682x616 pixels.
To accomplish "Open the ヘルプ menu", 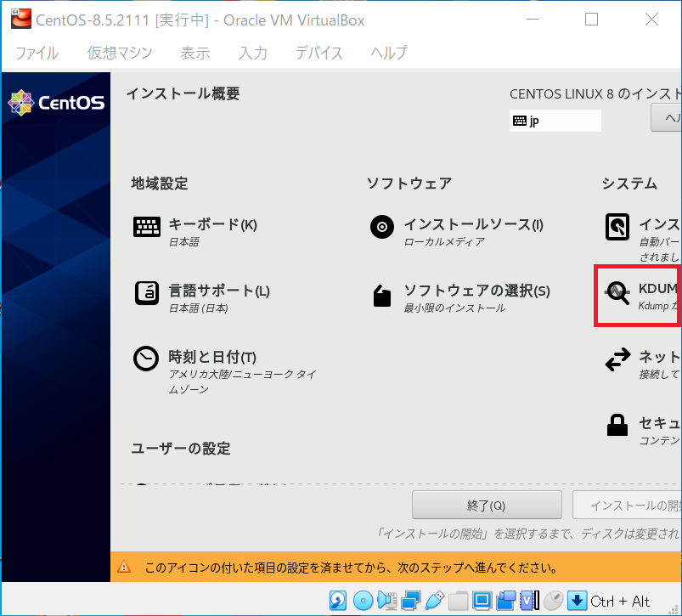I will [389, 53].
